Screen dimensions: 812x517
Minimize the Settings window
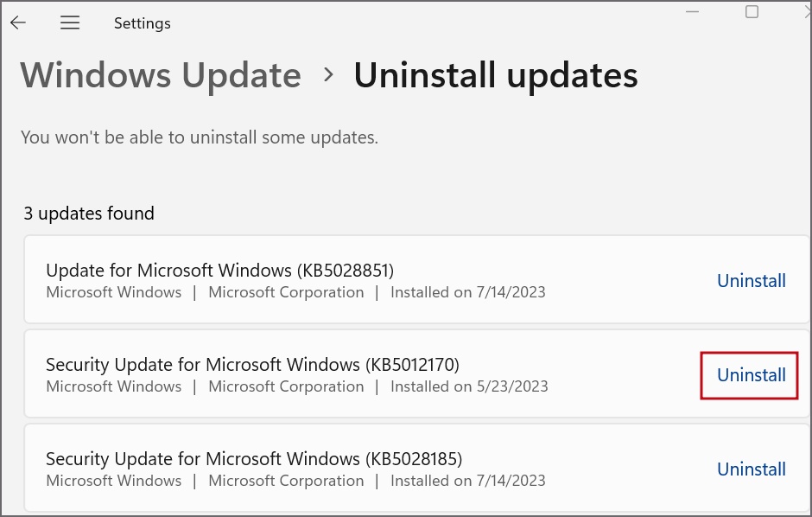pos(692,12)
